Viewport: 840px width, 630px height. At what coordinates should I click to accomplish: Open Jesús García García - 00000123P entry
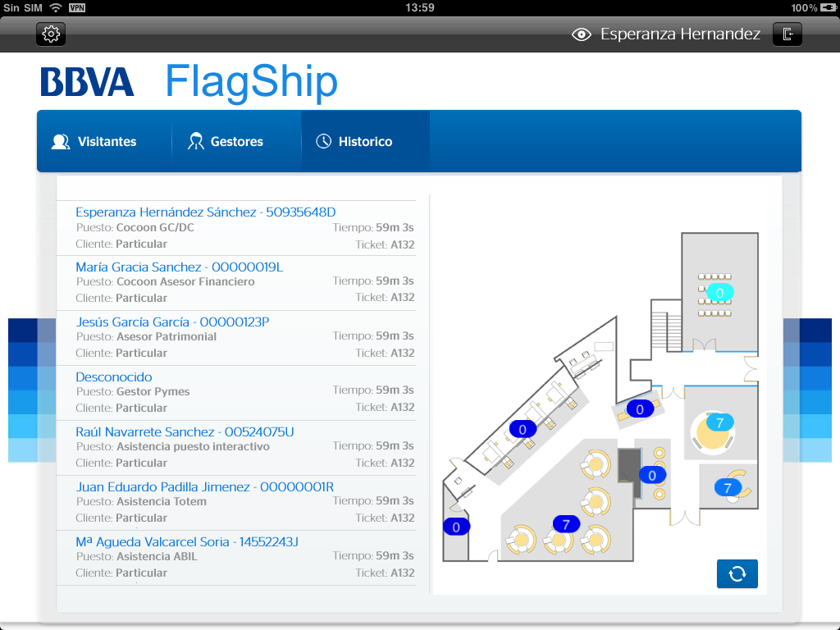pyautogui.click(x=236, y=338)
